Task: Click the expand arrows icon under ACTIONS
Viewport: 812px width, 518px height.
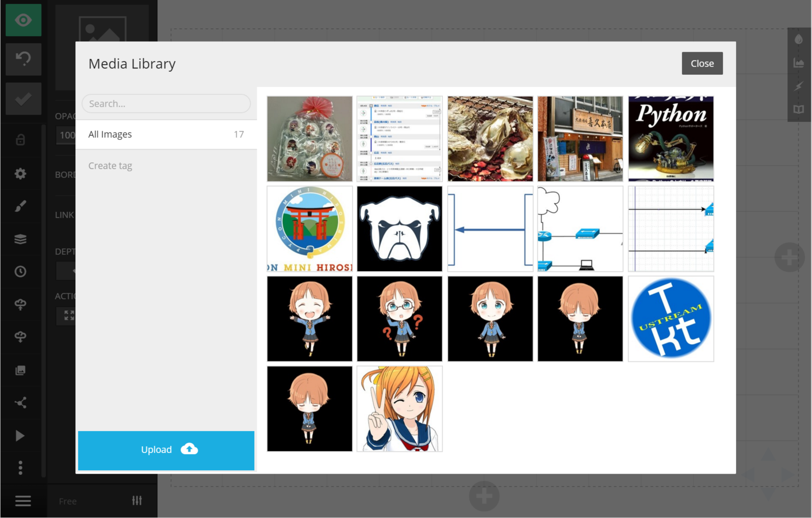Action: pos(70,315)
